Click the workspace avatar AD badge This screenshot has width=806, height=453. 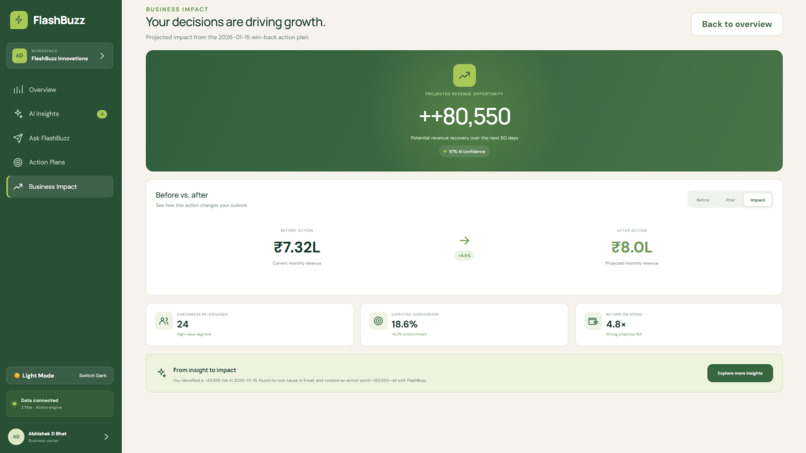click(x=20, y=56)
